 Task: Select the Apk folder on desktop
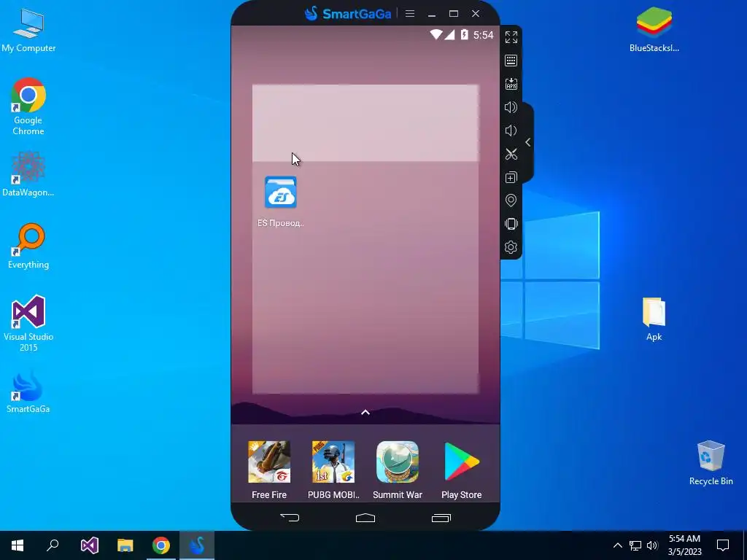point(654,319)
